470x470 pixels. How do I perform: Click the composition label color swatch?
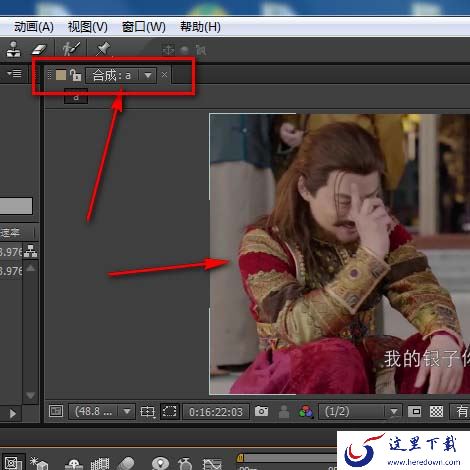[61, 75]
